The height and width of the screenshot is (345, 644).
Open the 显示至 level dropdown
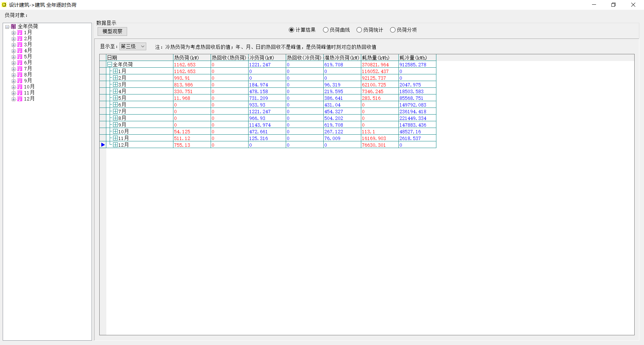tap(133, 46)
